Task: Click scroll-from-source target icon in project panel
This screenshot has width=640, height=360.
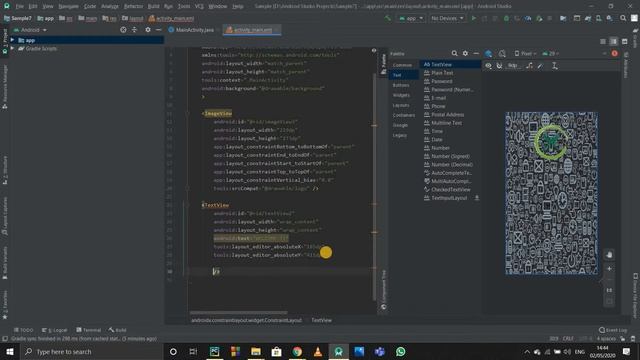Action: pos(123,30)
